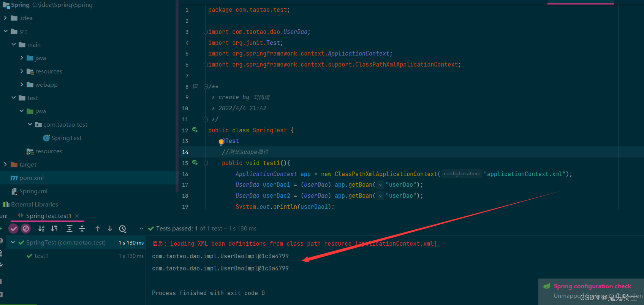This screenshot has width=644, height=305.
Task: Fold the import statements block
Action: [206, 32]
